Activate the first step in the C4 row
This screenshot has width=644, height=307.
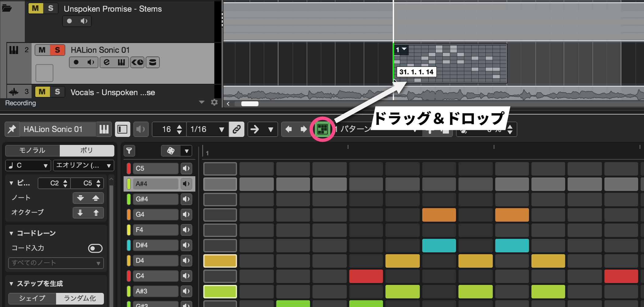pyautogui.click(x=220, y=276)
